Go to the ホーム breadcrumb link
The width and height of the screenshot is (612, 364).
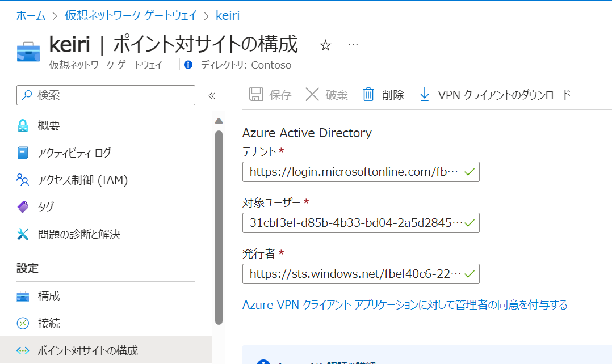31,15
